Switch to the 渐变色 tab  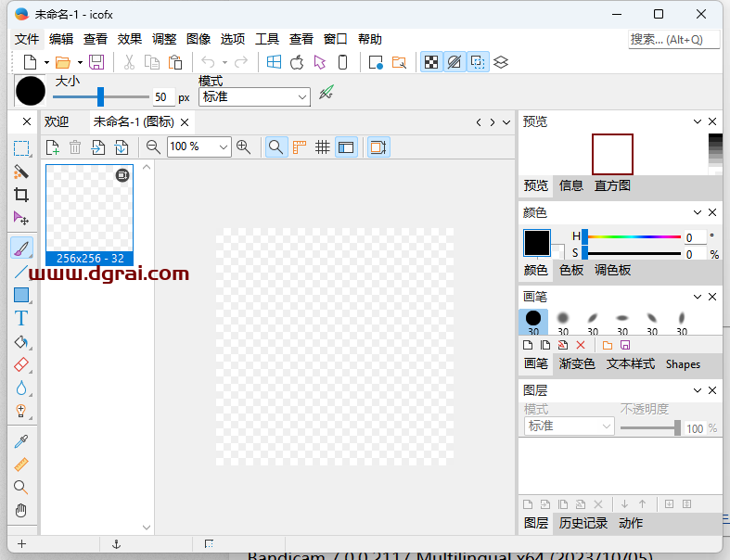(x=577, y=363)
